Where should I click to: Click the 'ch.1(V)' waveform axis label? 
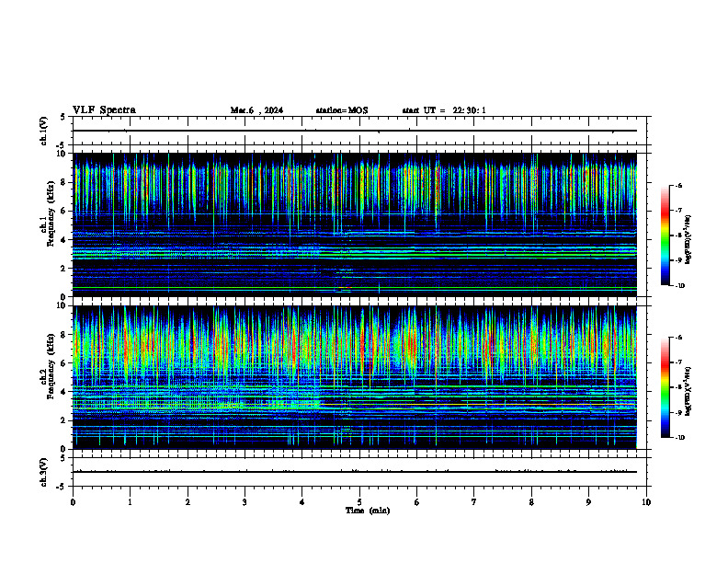[43, 131]
